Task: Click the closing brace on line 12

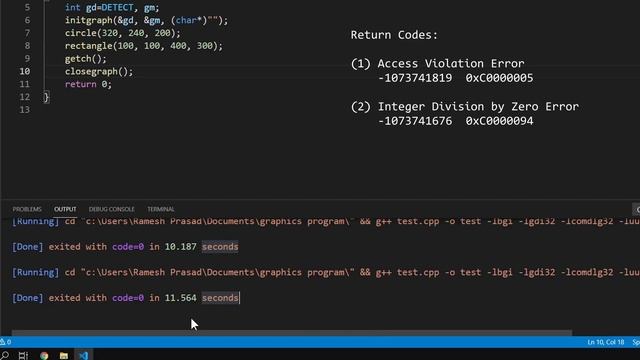Action: 46,97
